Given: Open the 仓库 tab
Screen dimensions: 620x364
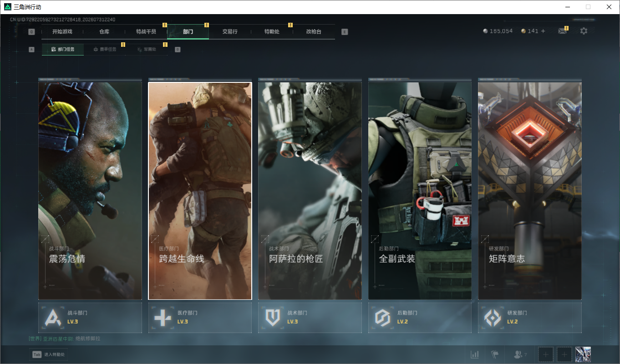Looking at the screenshot, I should coord(104,32).
